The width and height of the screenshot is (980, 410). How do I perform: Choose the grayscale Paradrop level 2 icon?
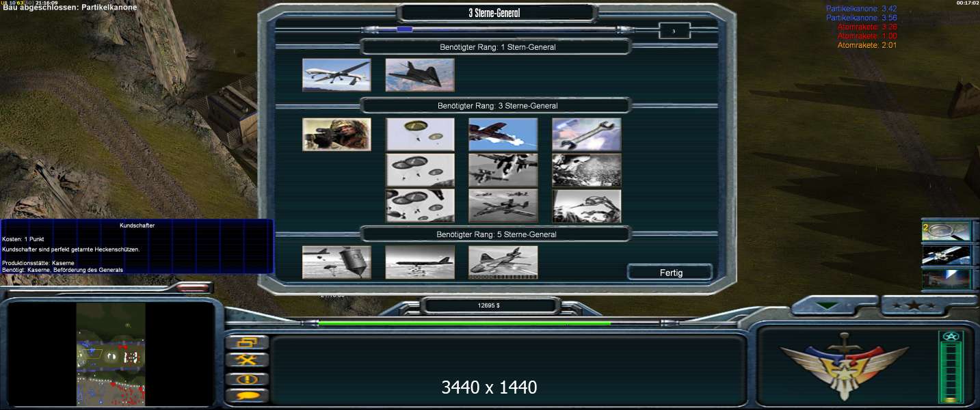(420, 170)
